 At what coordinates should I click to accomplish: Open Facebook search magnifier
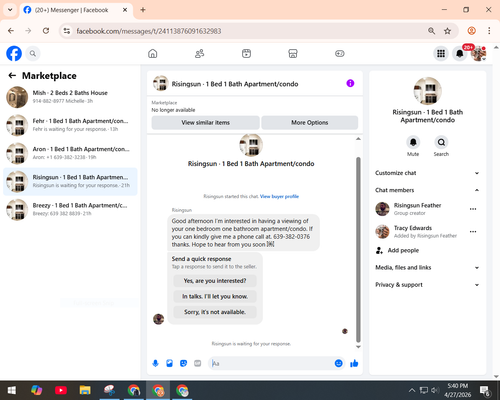(x=33, y=53)
